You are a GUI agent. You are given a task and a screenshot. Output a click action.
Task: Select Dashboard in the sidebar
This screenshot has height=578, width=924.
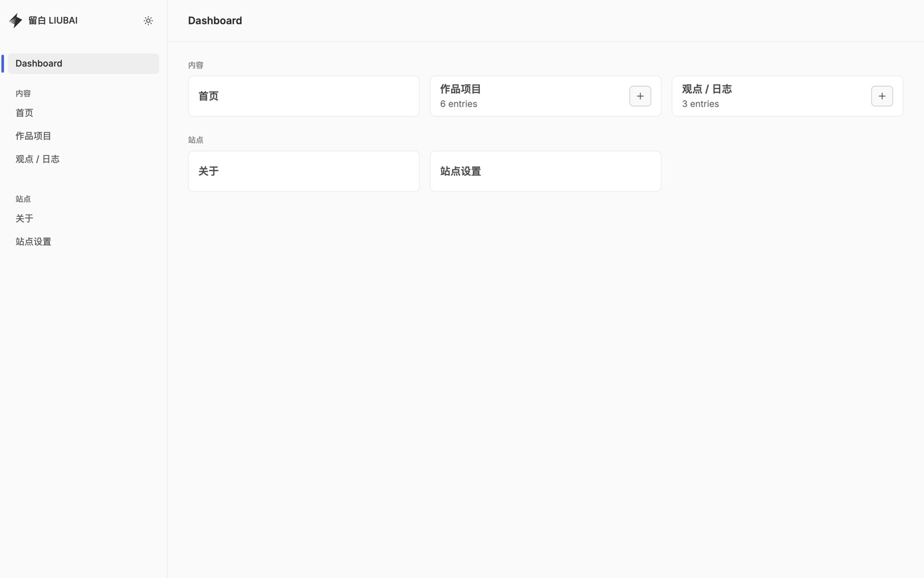(x=83, y=64)
